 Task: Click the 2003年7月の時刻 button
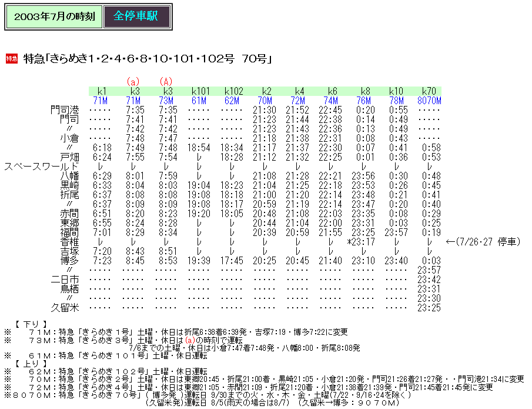coord(54,16)
